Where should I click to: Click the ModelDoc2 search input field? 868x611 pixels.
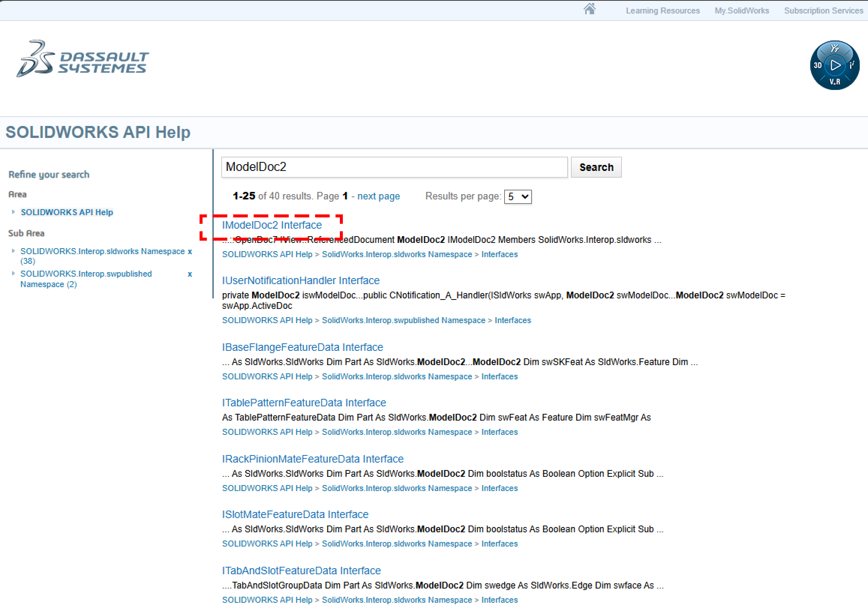394,167
